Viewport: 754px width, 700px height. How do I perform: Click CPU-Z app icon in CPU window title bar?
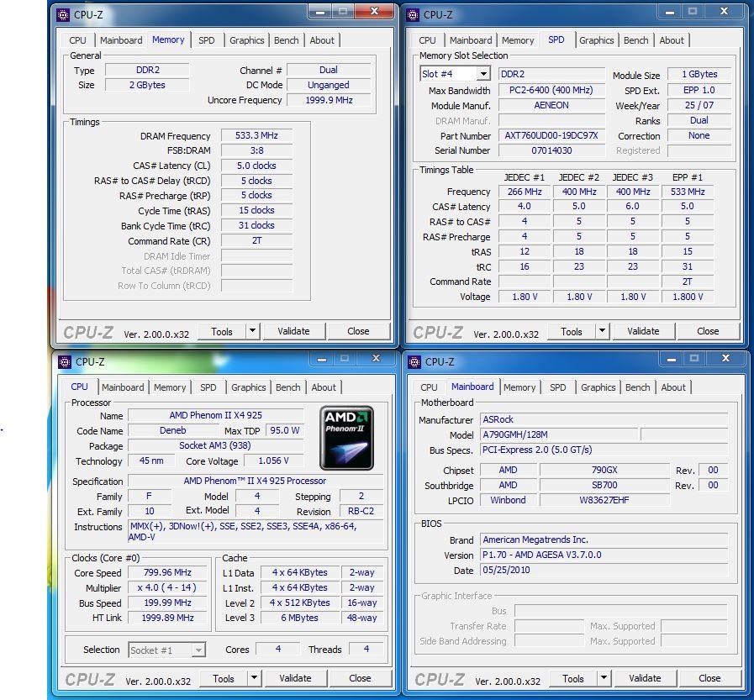pyautogui.click(x=65, y=362)
